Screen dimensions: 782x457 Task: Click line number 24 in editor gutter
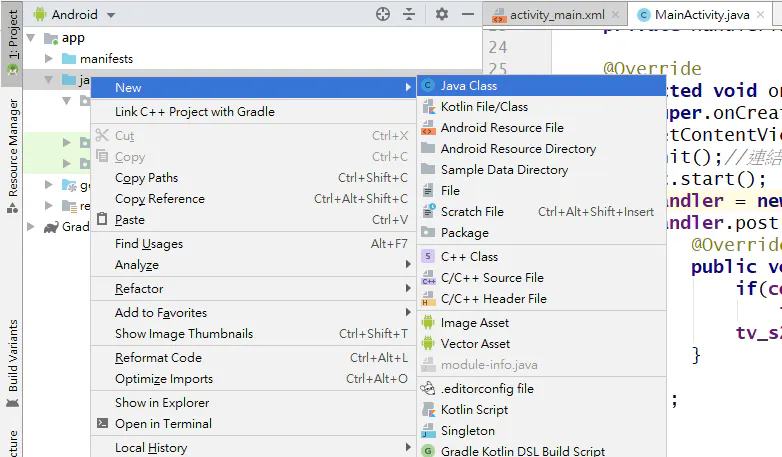click(498, 47)
